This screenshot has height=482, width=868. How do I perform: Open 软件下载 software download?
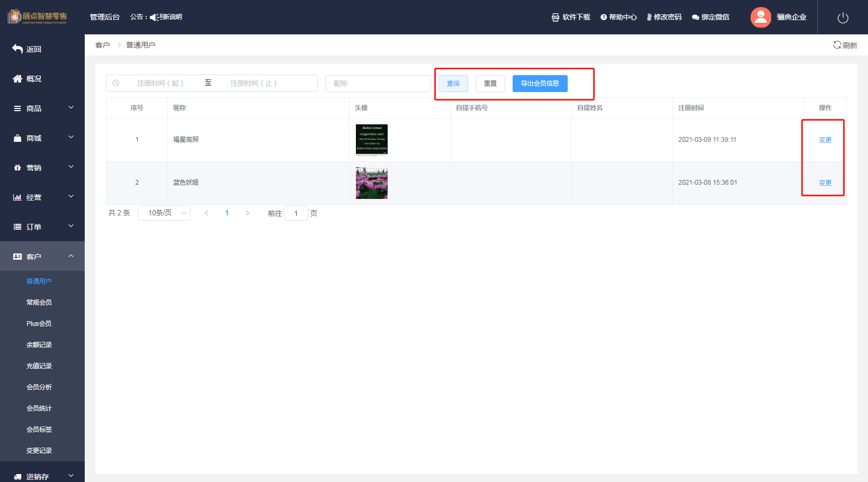571,17
